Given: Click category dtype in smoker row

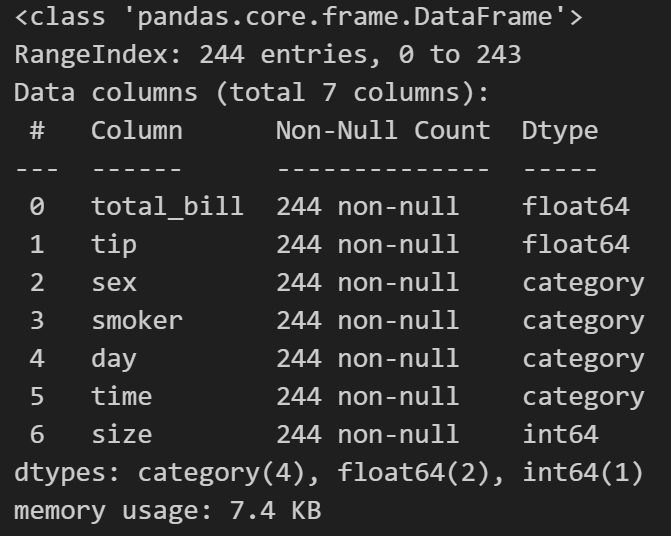Looking at the screenshot, I should click(x=583, y=322).
